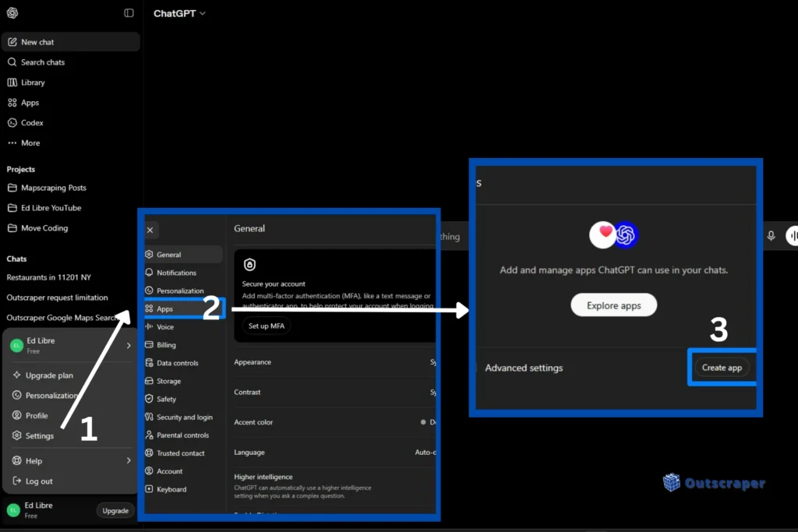Click the Safety shield icon in settings

coord(149,399)
